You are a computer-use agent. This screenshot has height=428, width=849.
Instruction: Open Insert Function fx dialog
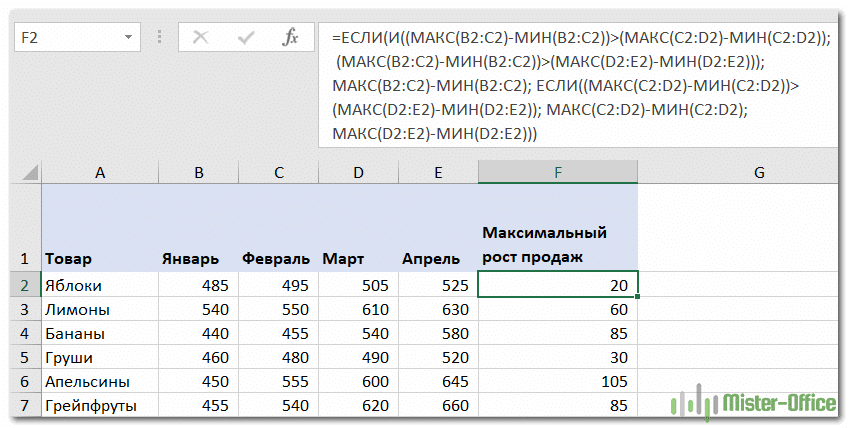click(x=290, y=37)
